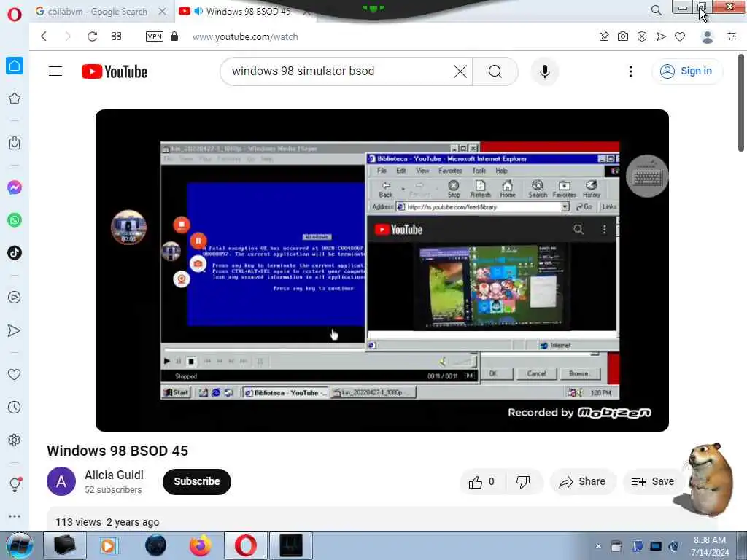Open the Alicia Guidi channel name
This screenshot has height=560, width=747.
114,475
